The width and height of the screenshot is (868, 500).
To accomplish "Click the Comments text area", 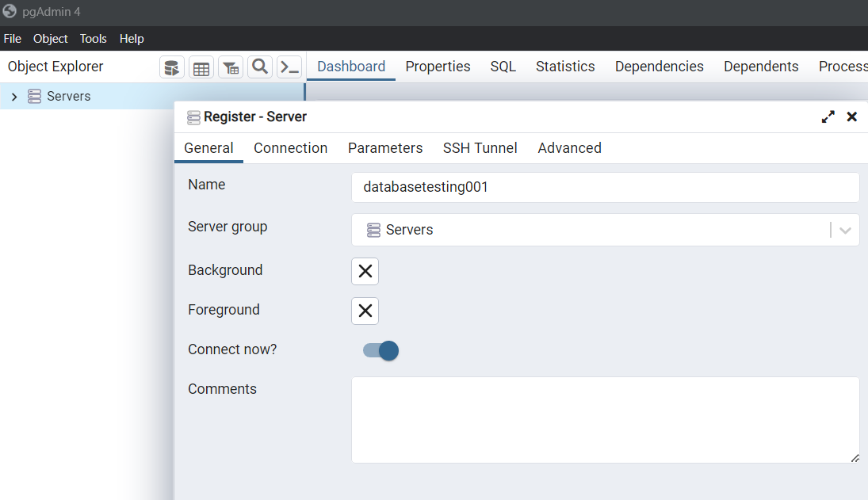I will (605, 420).
